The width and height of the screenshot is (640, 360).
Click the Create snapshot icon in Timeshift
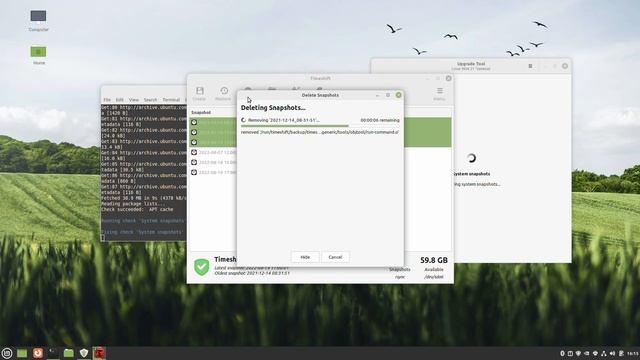pos(200,91)
